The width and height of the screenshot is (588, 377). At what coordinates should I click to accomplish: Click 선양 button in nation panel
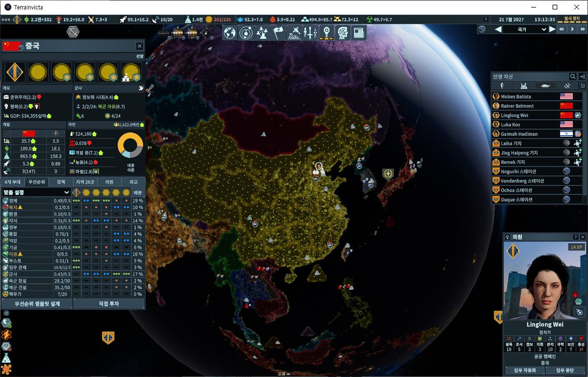(140, 56)
